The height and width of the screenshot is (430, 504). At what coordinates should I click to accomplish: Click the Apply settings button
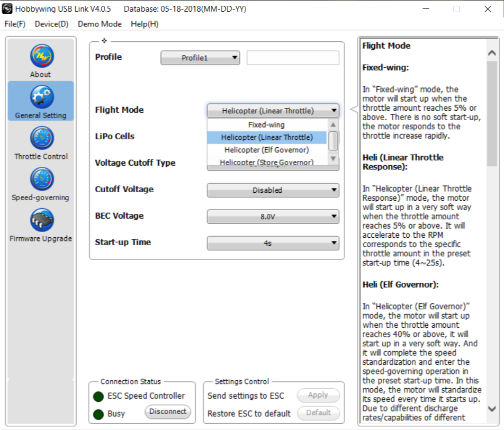[x=318, y=395]
